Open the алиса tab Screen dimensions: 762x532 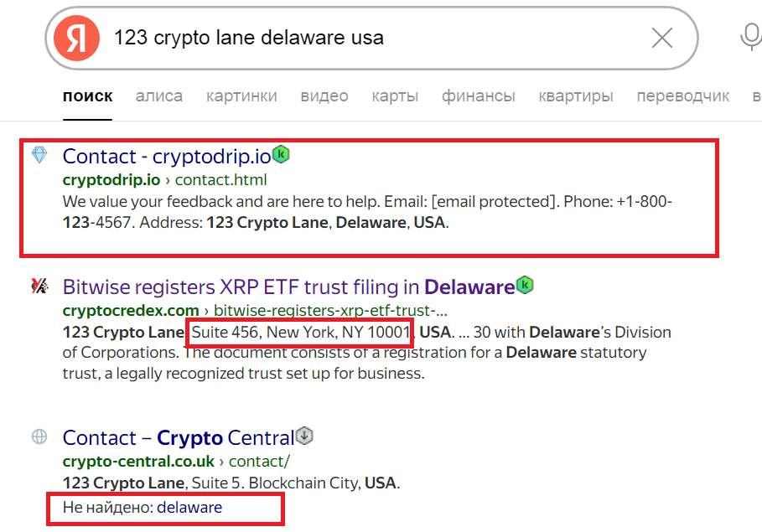pyautogui.click(x=159, y=96)
